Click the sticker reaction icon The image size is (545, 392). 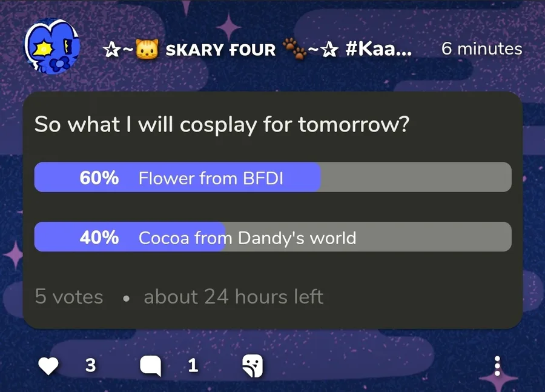pyautogui.click(x=253, y=365)
